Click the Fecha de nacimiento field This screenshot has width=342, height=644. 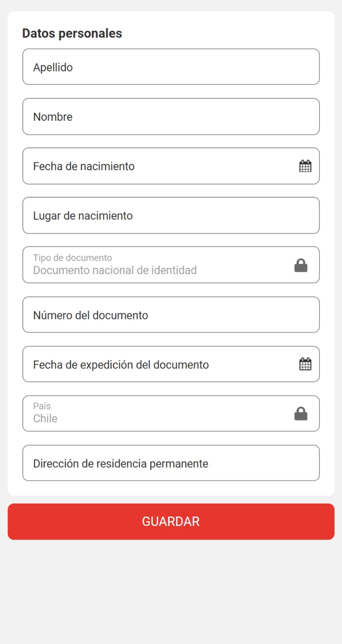pos(151,166)
